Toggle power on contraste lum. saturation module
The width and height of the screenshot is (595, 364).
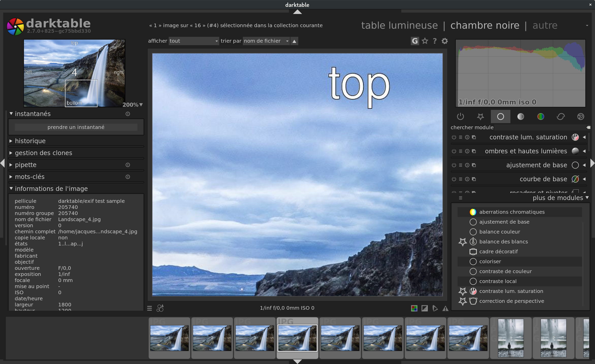tap(454, 137)
